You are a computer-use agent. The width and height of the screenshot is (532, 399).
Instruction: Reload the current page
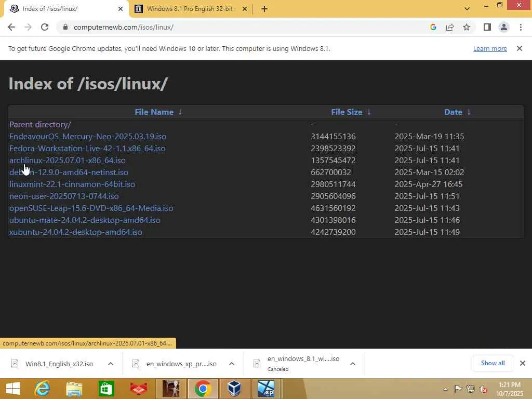[45, 27]
